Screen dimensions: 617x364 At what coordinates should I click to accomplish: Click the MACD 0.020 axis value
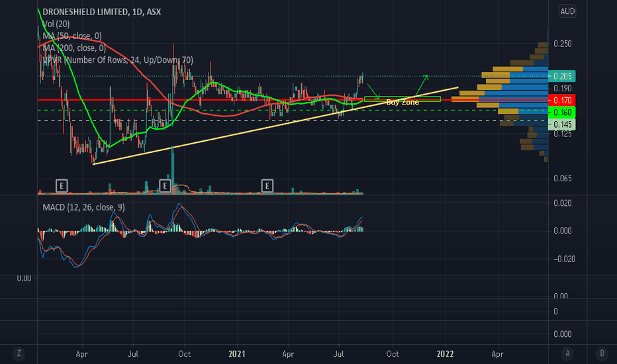563,203
